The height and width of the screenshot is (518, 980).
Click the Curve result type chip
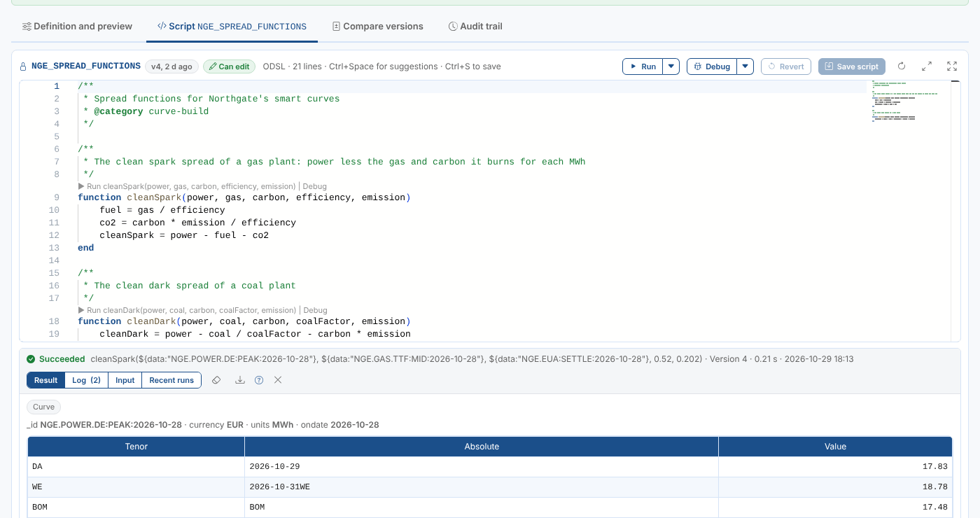tap(43, 407)
